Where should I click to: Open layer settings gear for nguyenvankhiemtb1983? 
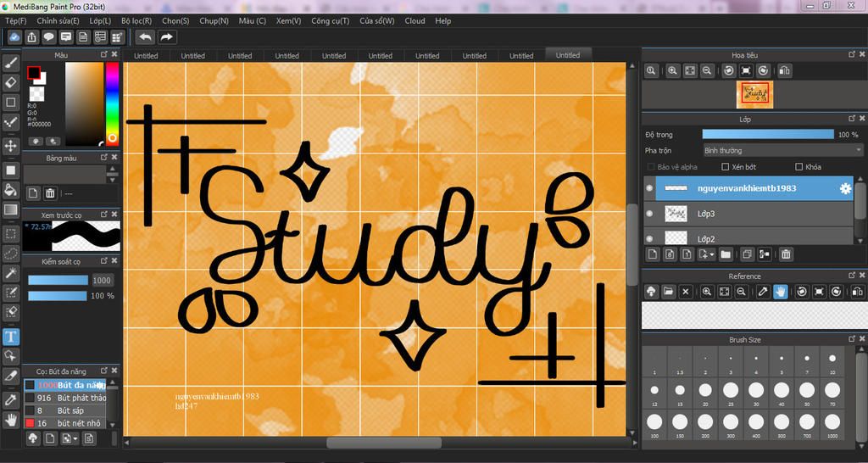tap(845, 188)
